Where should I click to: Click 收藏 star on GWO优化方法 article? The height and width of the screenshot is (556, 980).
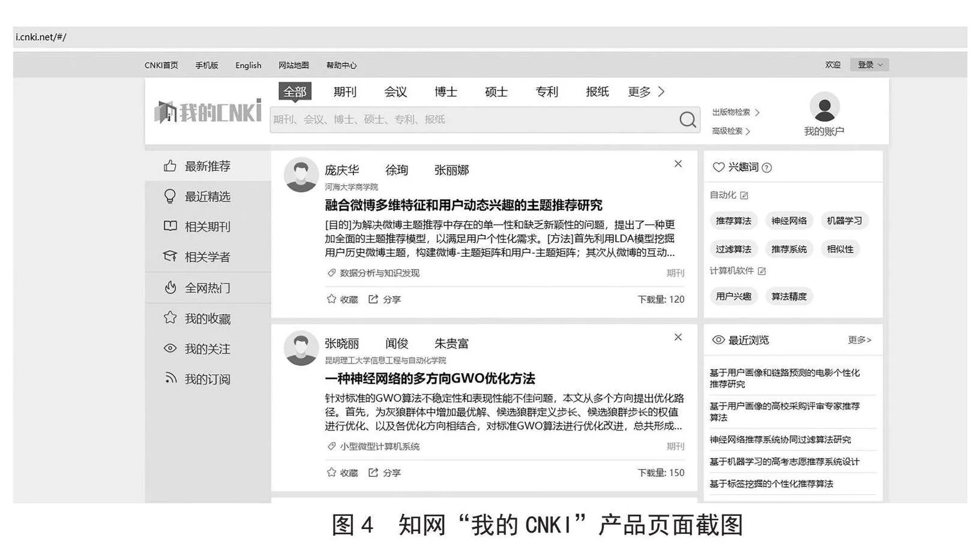pyautogui.click(x=331, y=472)
